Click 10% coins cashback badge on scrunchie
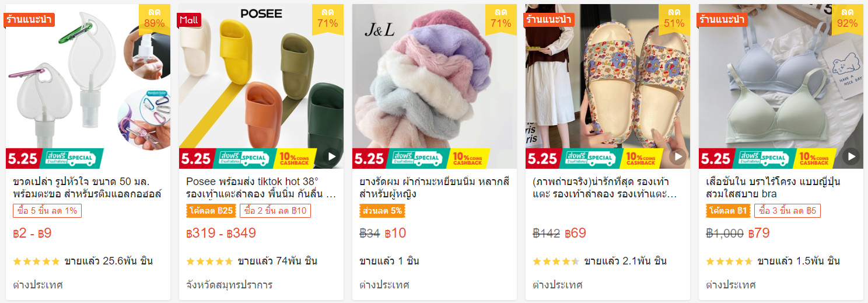This screenshot has height=303, width=868. [x=470, y=158]
